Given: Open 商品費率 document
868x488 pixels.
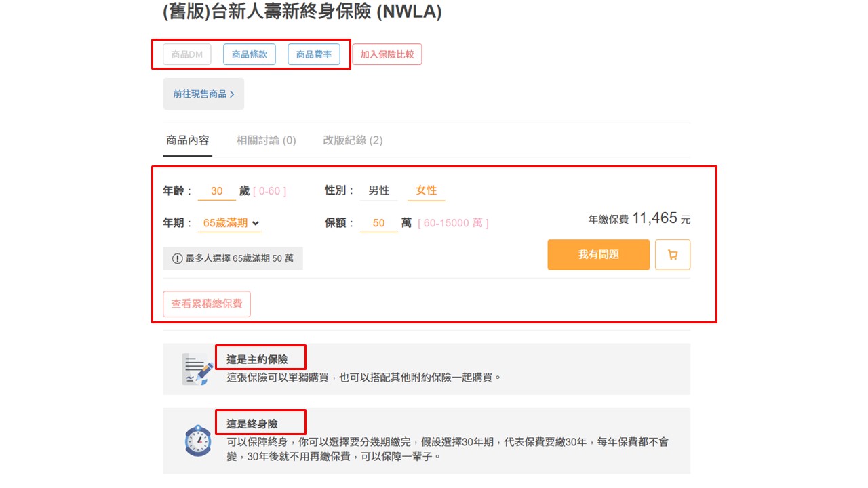Looking at the screenshot, I should point(314,54).
